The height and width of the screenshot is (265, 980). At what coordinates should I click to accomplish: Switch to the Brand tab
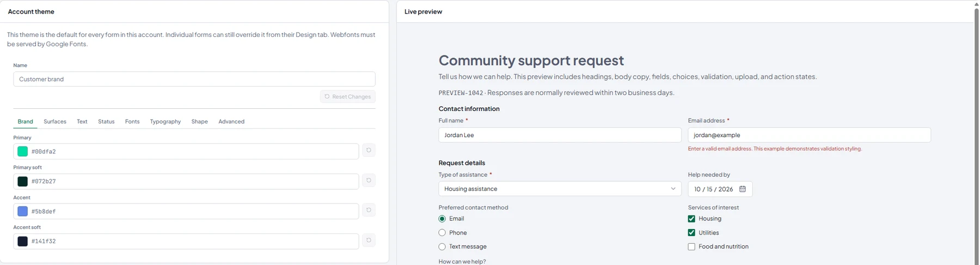point(25,121)
